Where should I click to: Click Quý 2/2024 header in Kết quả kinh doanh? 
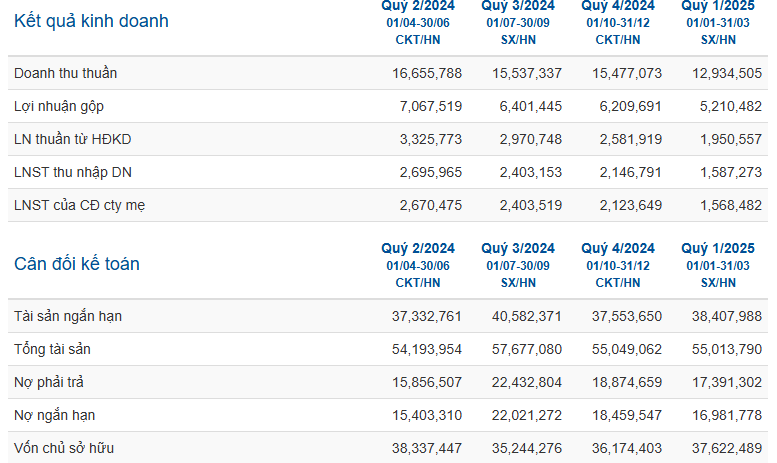418,6
